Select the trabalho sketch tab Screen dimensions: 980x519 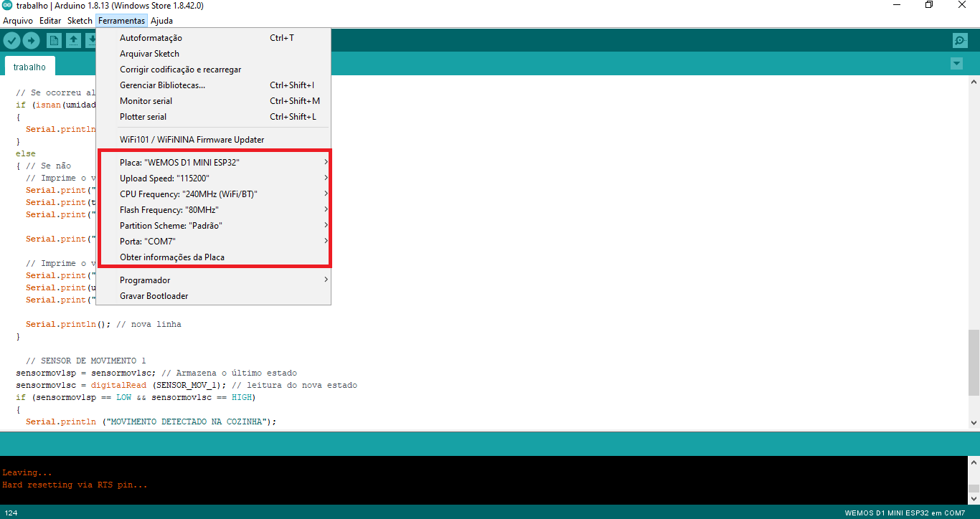coord(29,67)
